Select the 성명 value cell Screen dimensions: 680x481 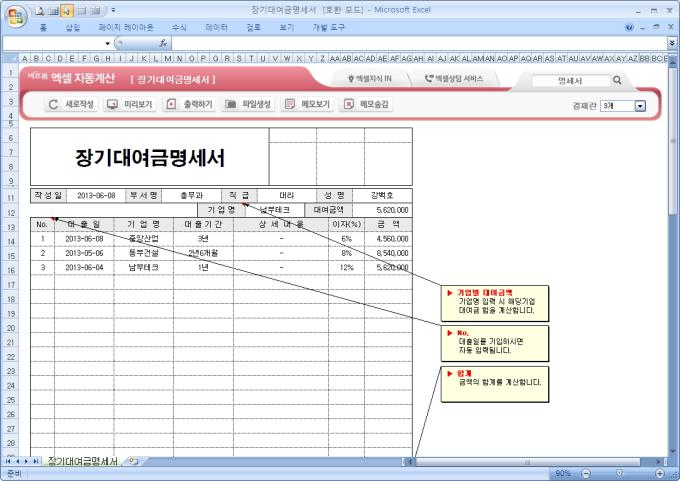pyautogui.click(x=382, y=196)
